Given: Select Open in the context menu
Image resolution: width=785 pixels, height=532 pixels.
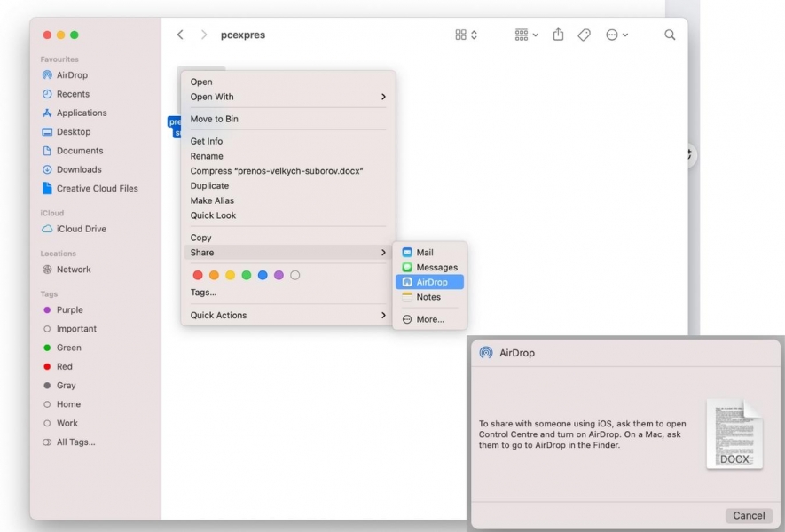Looking at the screenshot, I should click(x=288, y=82).
